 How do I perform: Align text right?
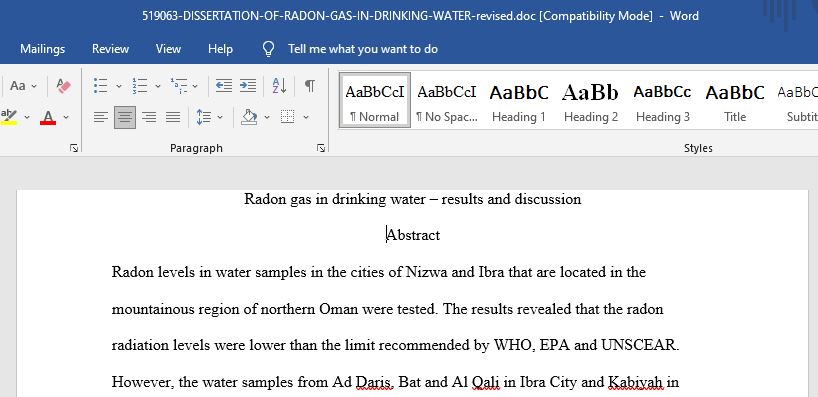coord(149,117)
